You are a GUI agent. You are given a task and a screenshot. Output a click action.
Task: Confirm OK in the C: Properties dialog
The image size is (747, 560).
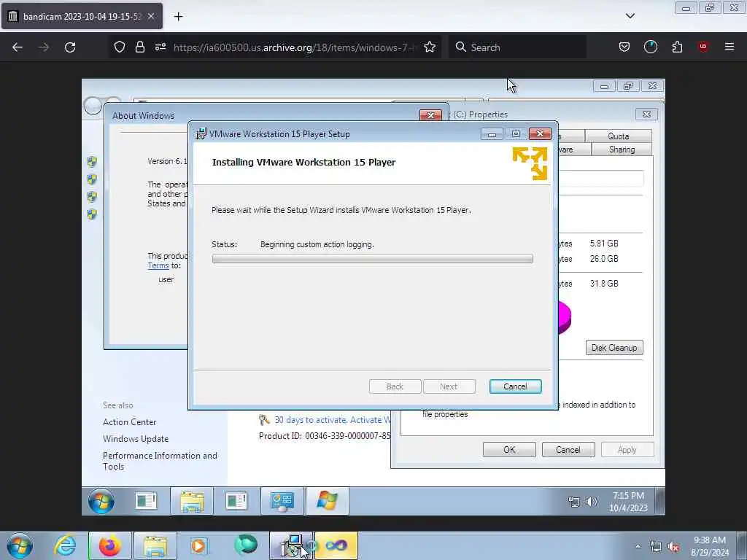[509, 450]
